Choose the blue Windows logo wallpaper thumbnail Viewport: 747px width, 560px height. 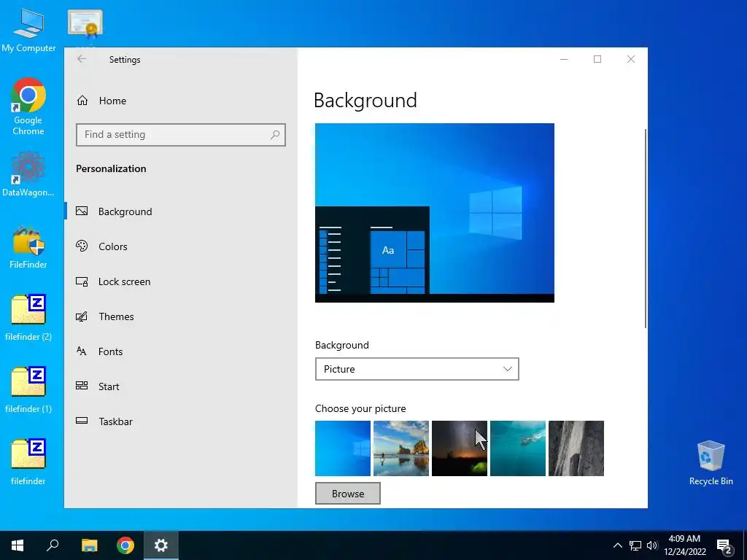[x=343, y=448]
